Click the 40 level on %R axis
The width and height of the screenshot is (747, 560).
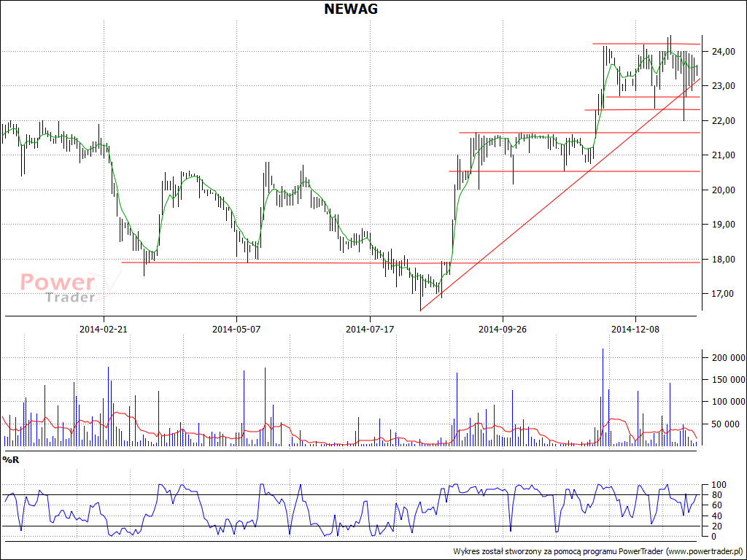pyautogui.click(x=718, y=516)
